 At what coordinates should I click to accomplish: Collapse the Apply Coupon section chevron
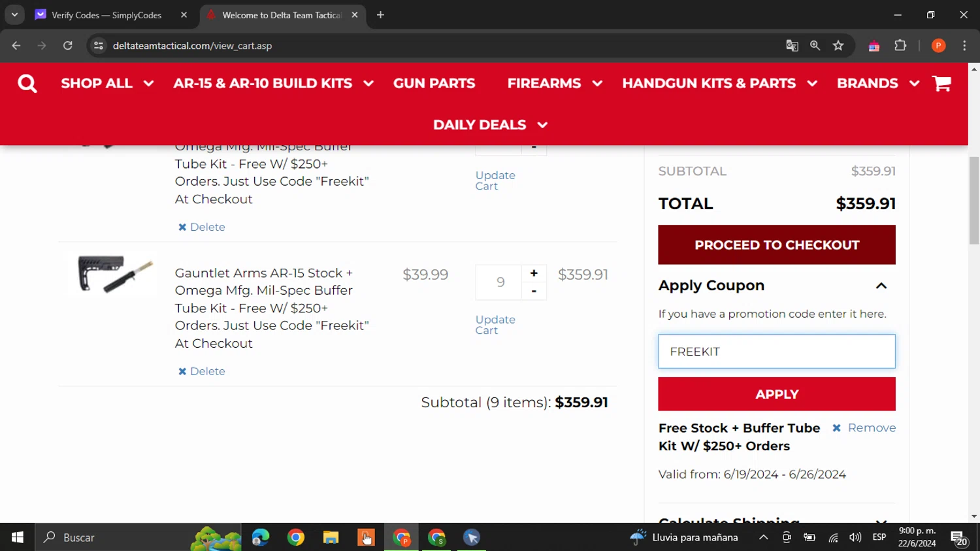click(881, 286)
